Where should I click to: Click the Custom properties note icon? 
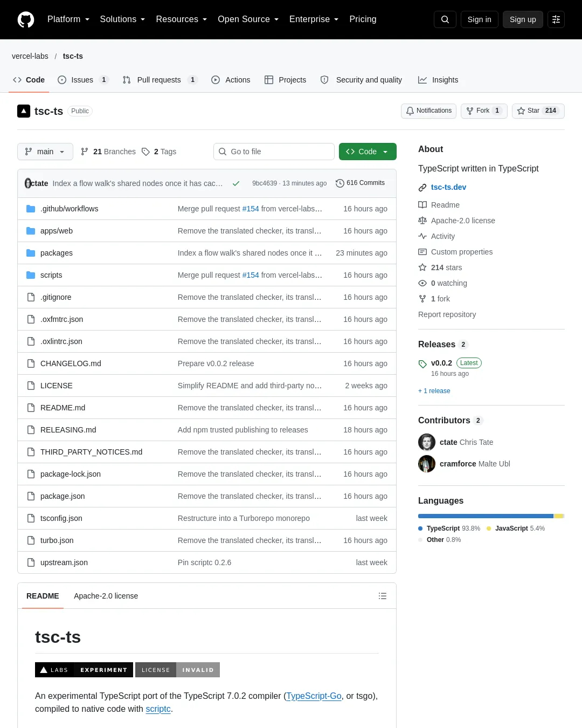(x=422, y=252)
